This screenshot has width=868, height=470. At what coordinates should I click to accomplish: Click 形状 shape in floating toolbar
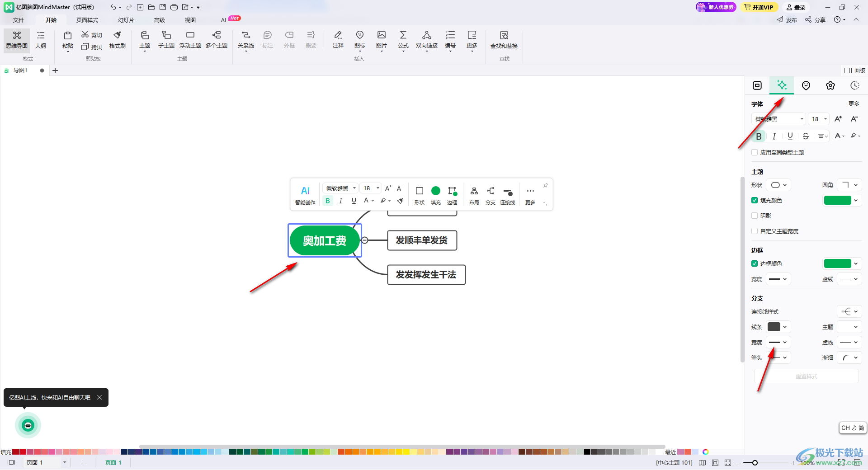[420, 195]
